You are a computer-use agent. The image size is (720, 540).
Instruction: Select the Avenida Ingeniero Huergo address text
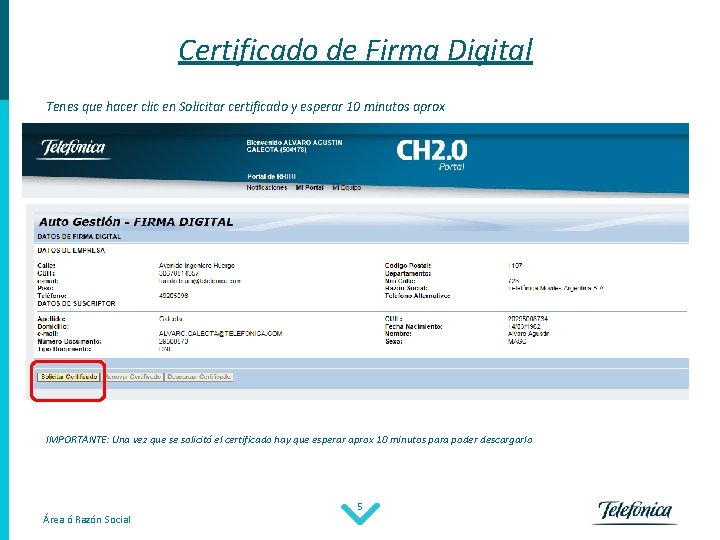click(197, 265)
